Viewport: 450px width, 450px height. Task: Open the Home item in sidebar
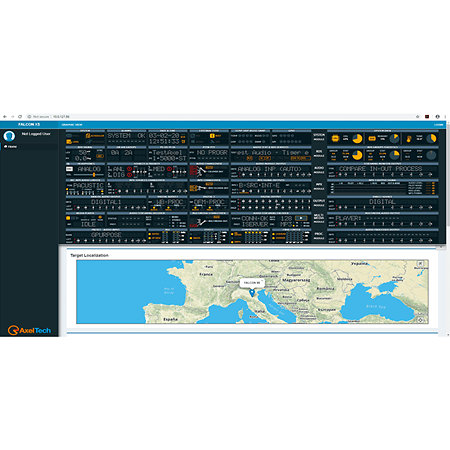point(11,147)
